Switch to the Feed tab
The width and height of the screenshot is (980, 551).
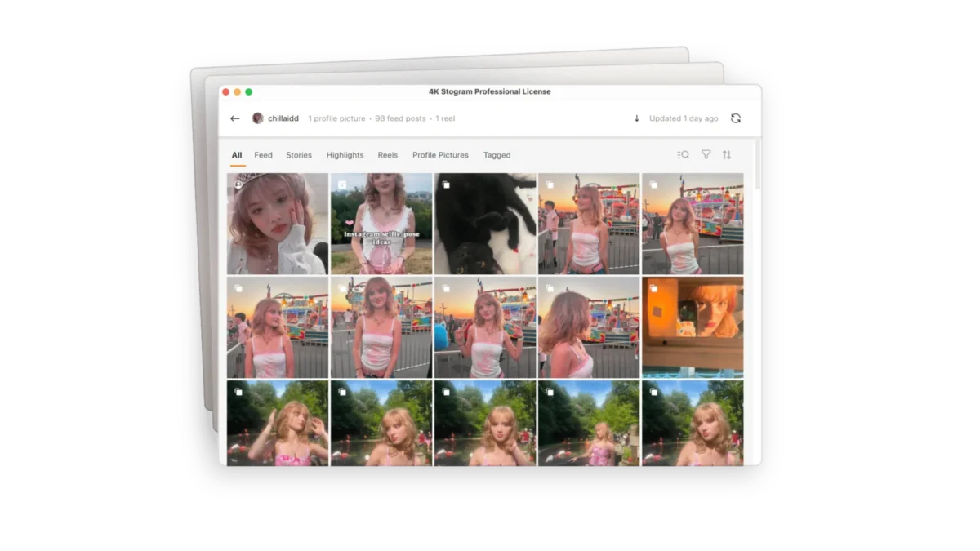[x=263, y=155]
